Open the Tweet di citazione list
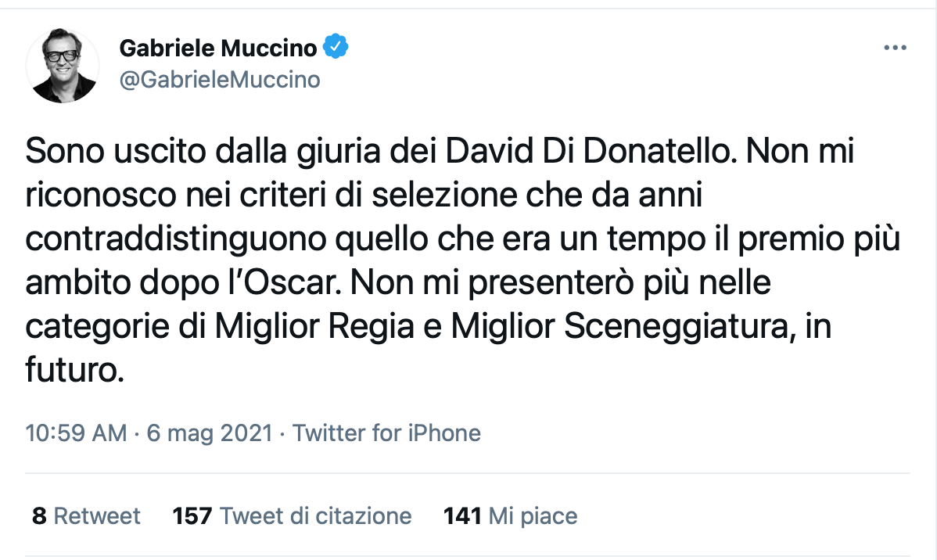Screen dimensions: 937x560 pos(316,516)
